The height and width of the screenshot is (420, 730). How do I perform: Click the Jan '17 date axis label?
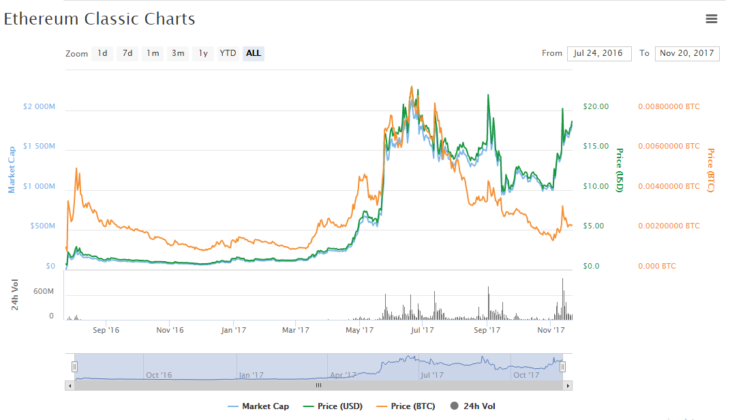point(233,330)
